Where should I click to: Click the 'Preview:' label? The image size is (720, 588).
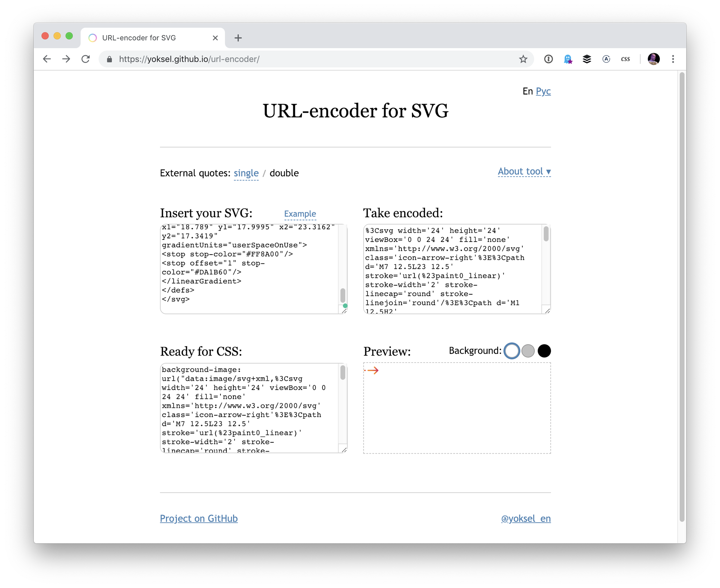tap(387, 351)
